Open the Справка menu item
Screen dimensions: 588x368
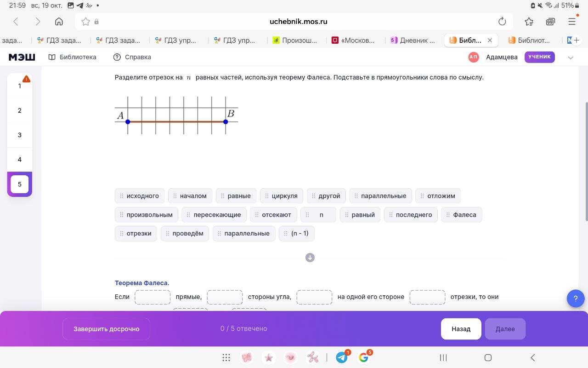[132, 57]
